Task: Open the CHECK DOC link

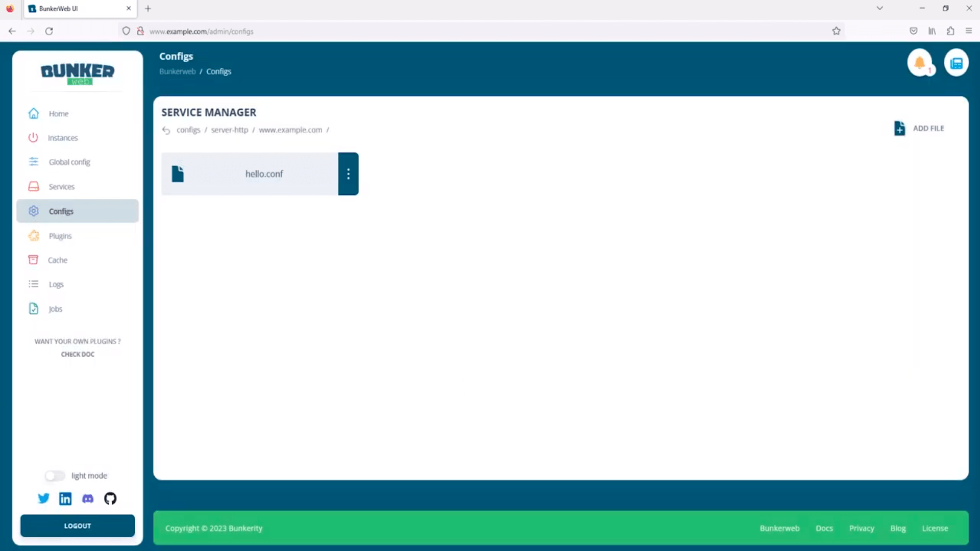Action: click(78, 354)
